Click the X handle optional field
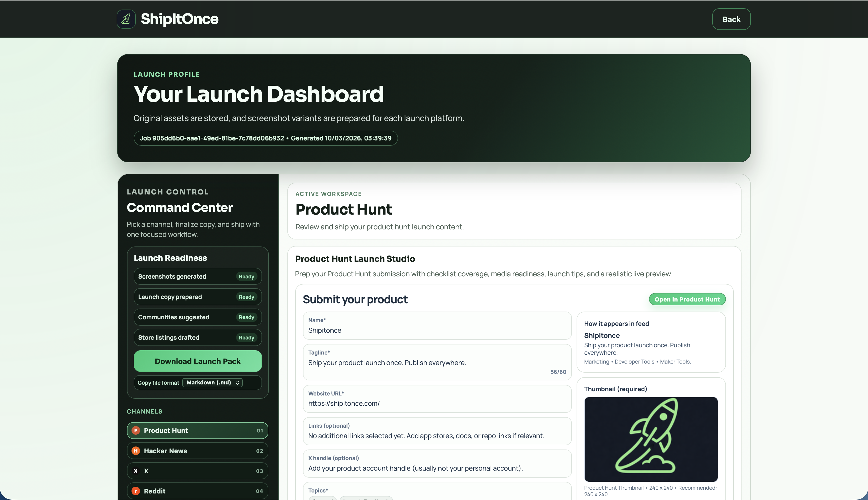 437,468
